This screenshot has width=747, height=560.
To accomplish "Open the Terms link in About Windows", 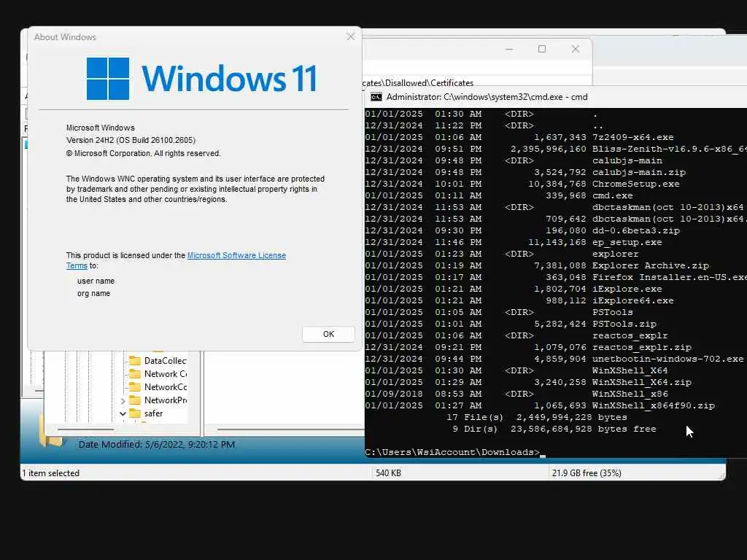I will (x=77, y=265).
